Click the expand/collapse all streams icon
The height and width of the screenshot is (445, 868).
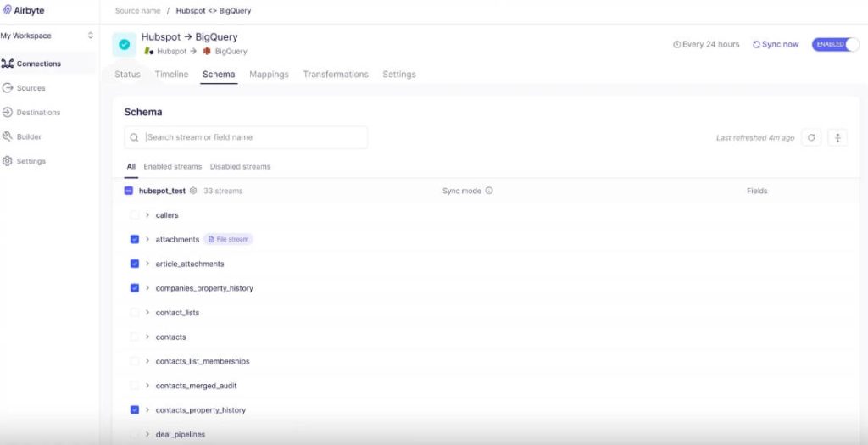[x=837, y=138]
